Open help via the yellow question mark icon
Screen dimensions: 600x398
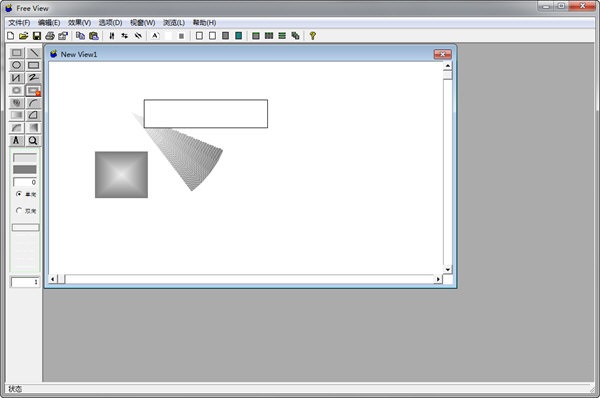click(313, 36)
